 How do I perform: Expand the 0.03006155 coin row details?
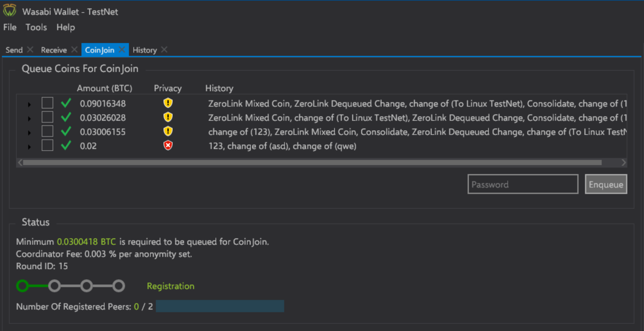tap(29, 133)
